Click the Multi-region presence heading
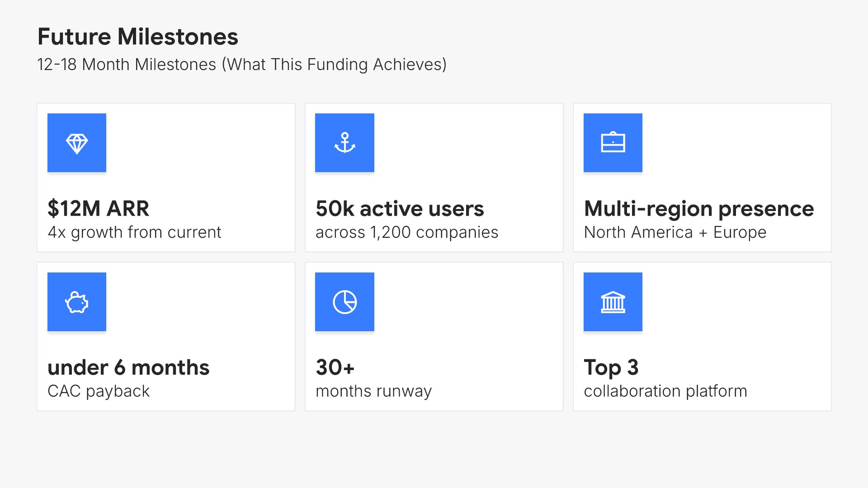 (x=699, y=209)
